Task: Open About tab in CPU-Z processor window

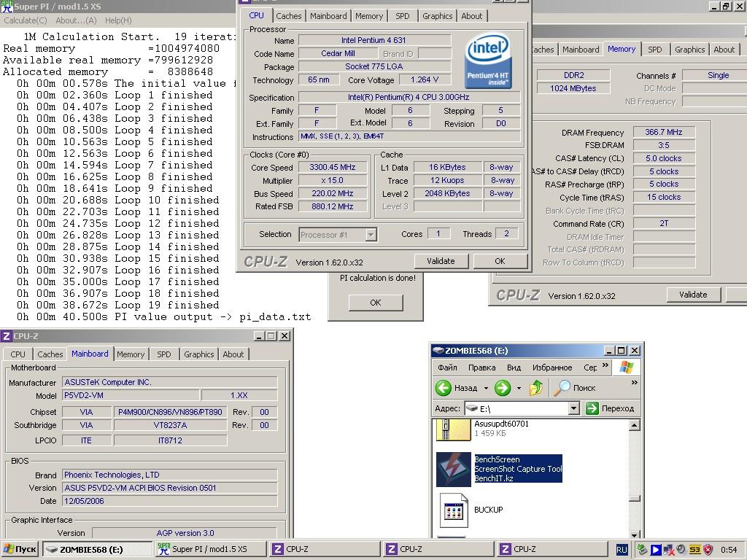Action: (472, 16)
